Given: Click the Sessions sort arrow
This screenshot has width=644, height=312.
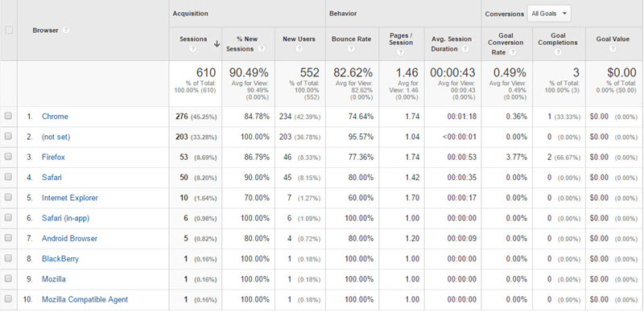Looking at the screenshot, I should coord(217,44).
